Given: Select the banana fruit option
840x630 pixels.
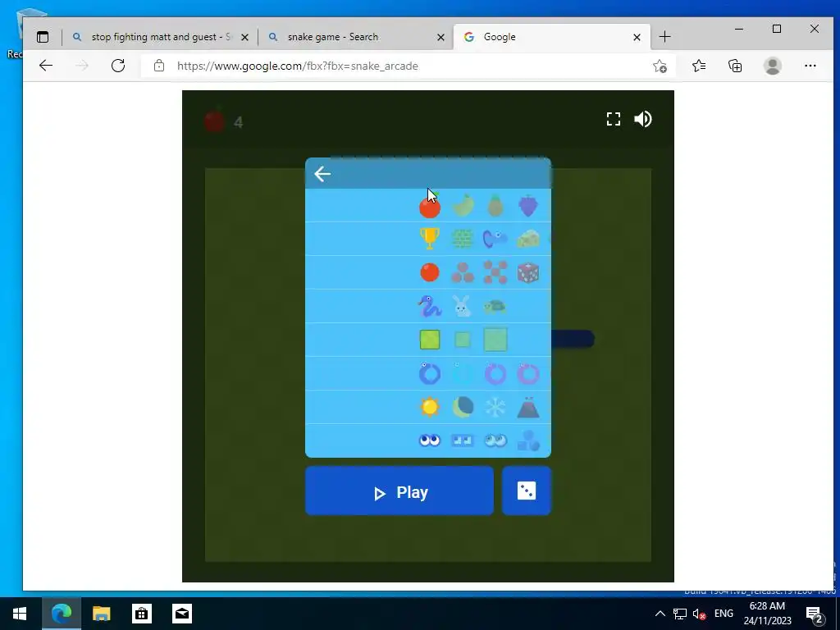Looking at the screenshot, I should 463,206.
